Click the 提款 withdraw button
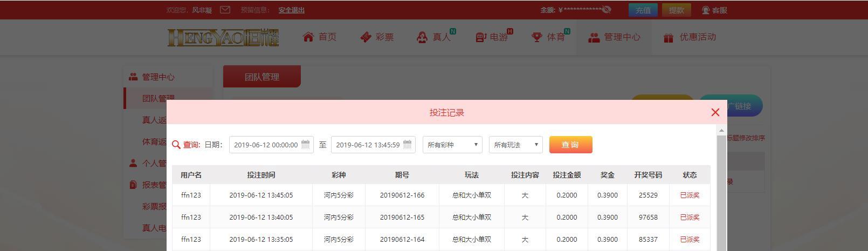This screenshot has height=251, width=868. tap(676, 10)
